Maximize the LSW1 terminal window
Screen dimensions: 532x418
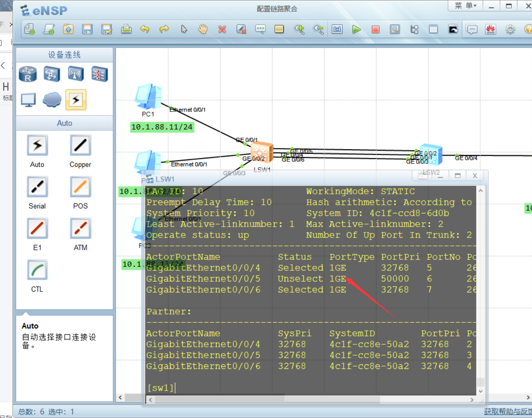(x=458, y=176)
